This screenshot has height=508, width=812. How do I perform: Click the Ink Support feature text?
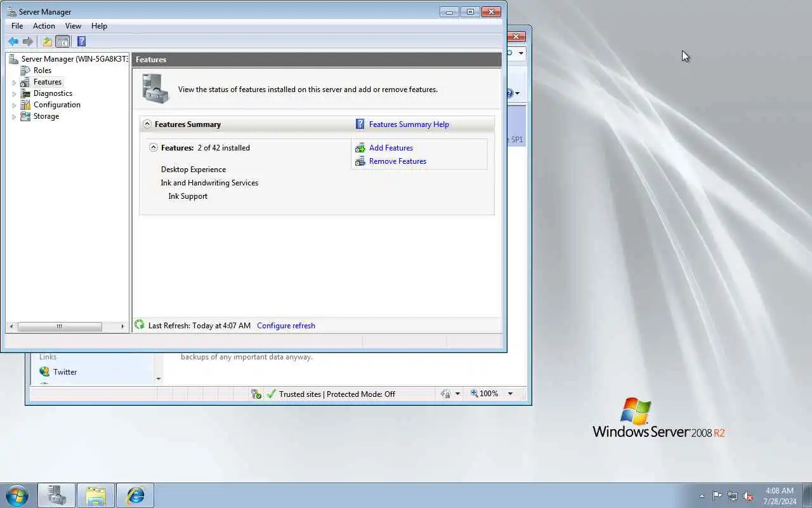point(188,196)
